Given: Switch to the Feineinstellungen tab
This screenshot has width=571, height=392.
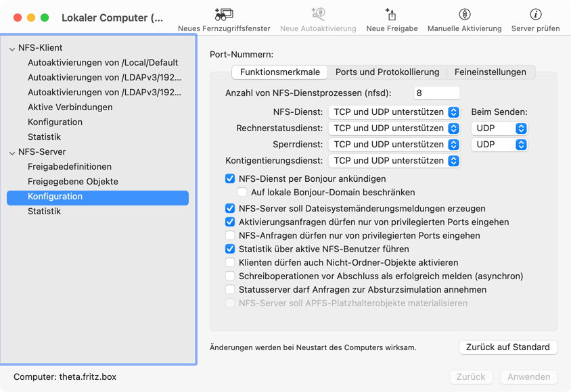Looking at the screenshot, I should click(490, 72).
